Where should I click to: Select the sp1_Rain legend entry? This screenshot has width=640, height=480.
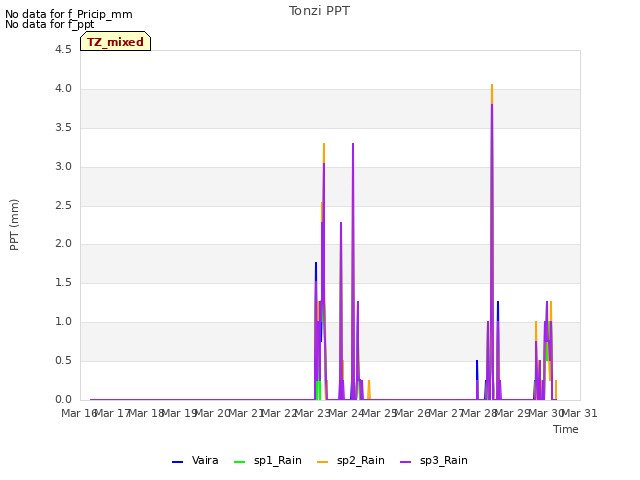click(268, 460)
